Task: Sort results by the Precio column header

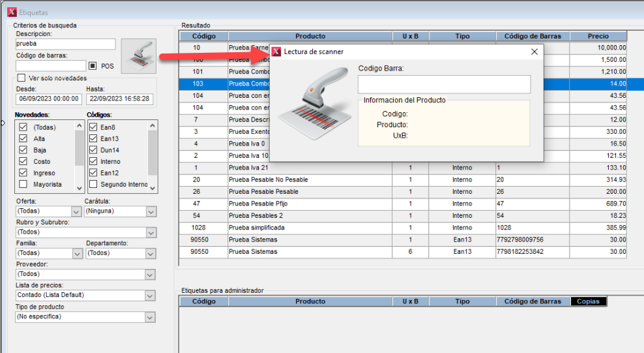Action: pos(598,37)
